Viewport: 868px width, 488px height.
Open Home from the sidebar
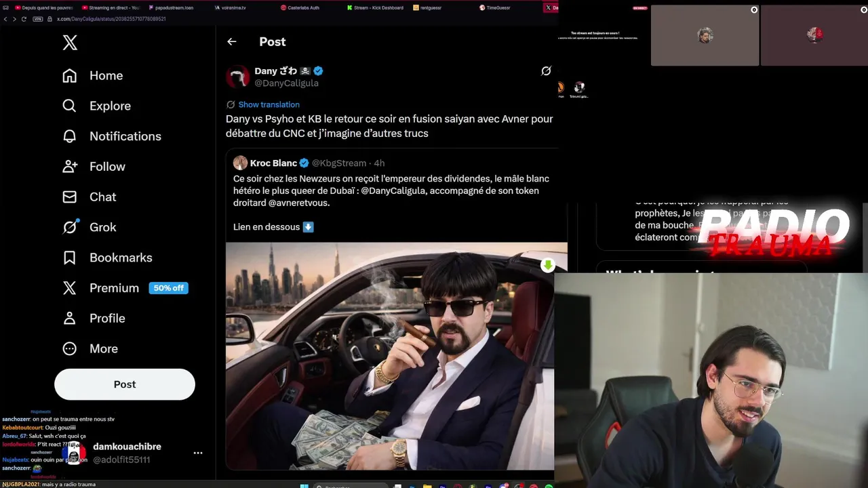click(93, 76)
